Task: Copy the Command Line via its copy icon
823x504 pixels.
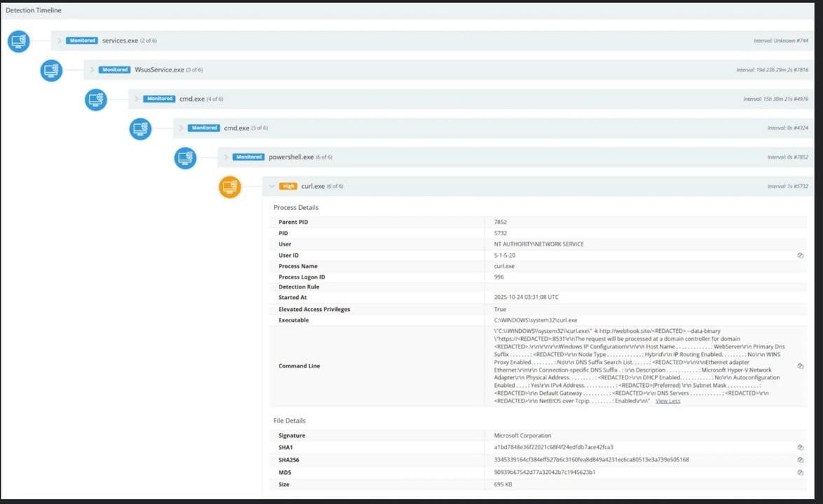Action: [x=800, y=365]
